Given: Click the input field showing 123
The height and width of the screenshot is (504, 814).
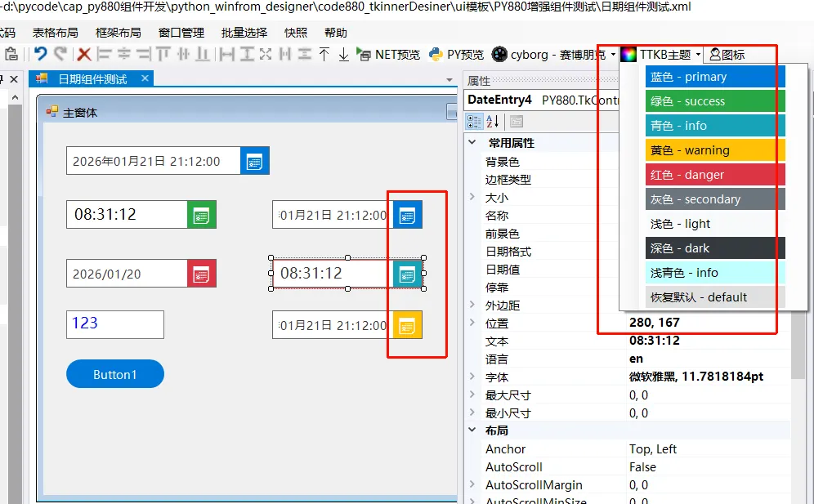Looking at the screenshot, I should click(114, 324).
